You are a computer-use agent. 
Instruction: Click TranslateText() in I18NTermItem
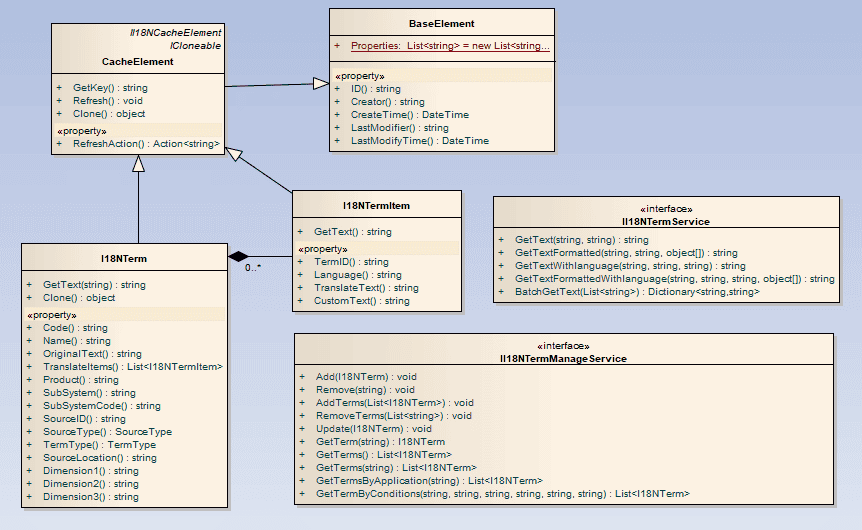(366, 288)
